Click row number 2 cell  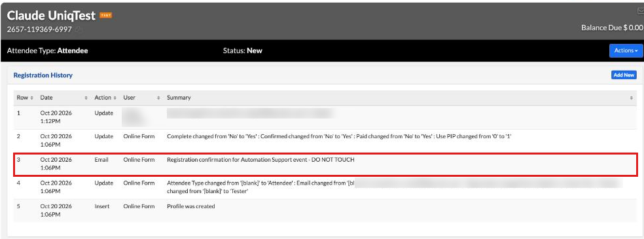click(x=18, y=136)
